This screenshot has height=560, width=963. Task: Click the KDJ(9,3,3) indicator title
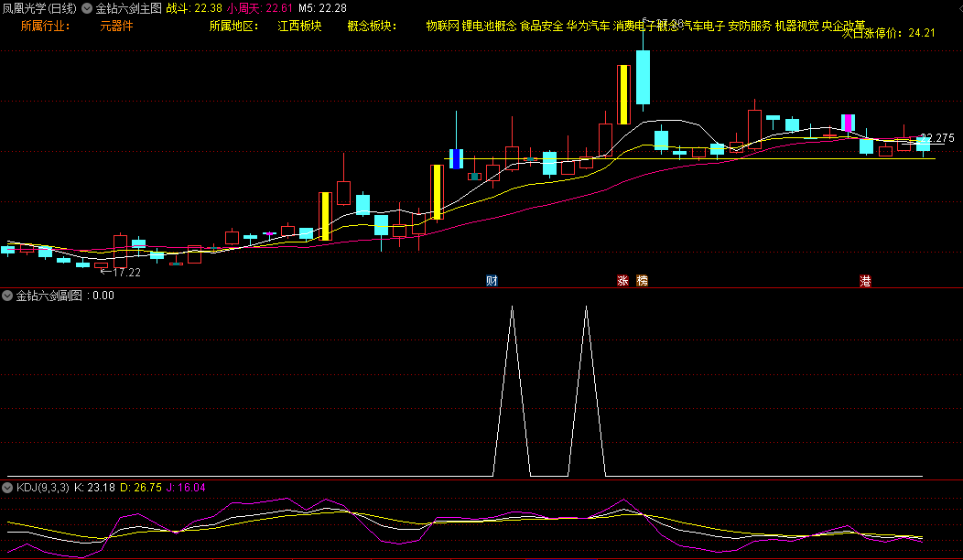tap(43, 488)
